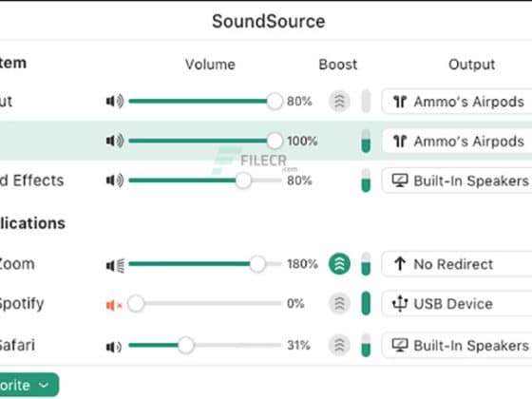Click the volume slider at 80% Airpods row
532x399 pixels.
pyautogui.click(x=205, y=101)
